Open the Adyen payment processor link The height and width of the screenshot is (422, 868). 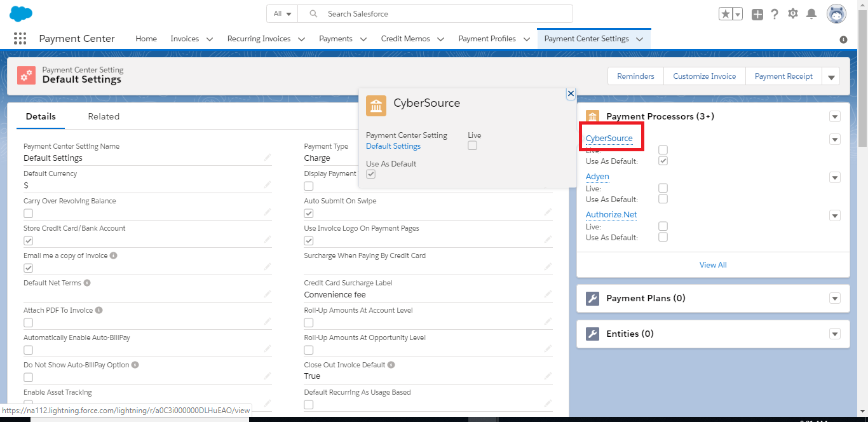pyautogui.click(x=597, y=177)
